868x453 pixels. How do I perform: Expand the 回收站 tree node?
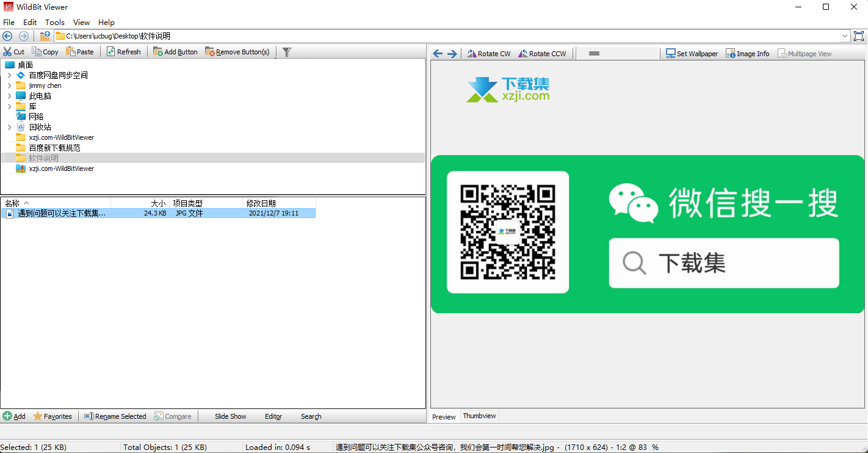[9, 127]
